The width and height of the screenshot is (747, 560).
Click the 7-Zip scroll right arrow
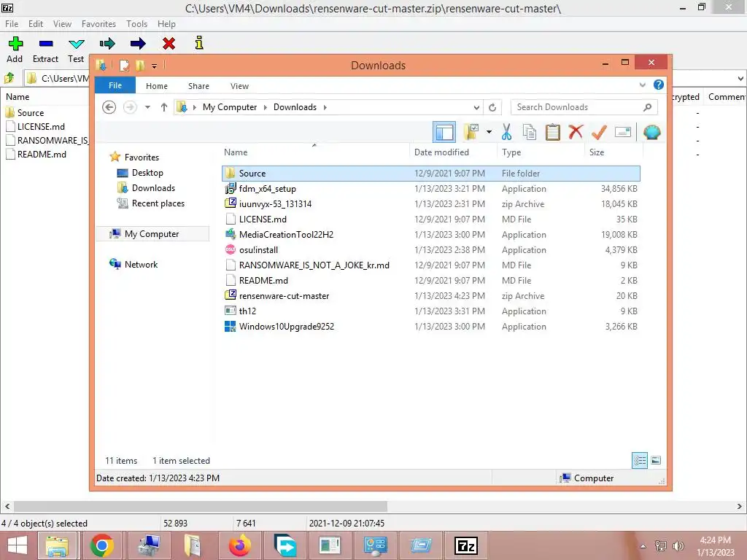pyautogui.click(x=740, y=506)
